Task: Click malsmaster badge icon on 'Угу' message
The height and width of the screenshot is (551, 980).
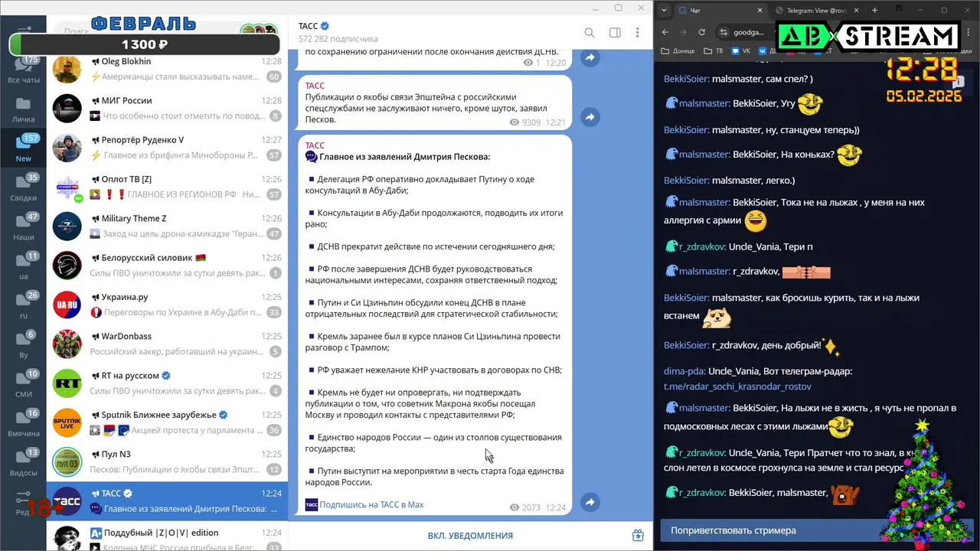Action: (x=671, y=103)
